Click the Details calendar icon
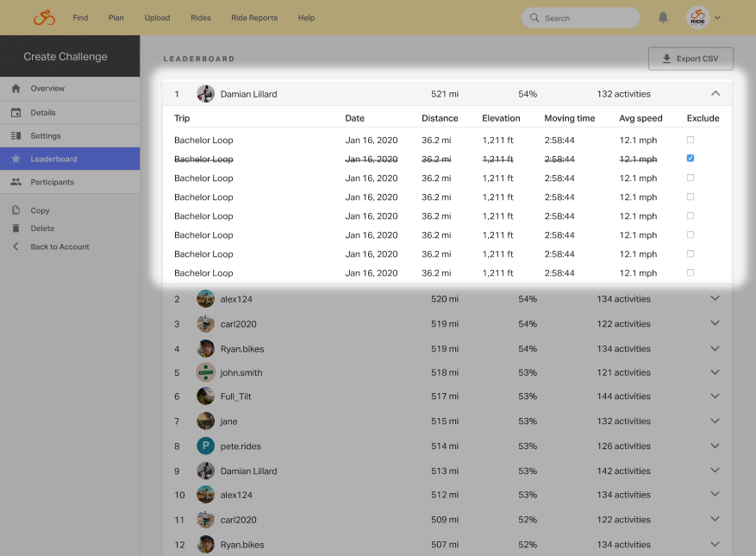This screenshot has width=756, height=556. point(16,112)
